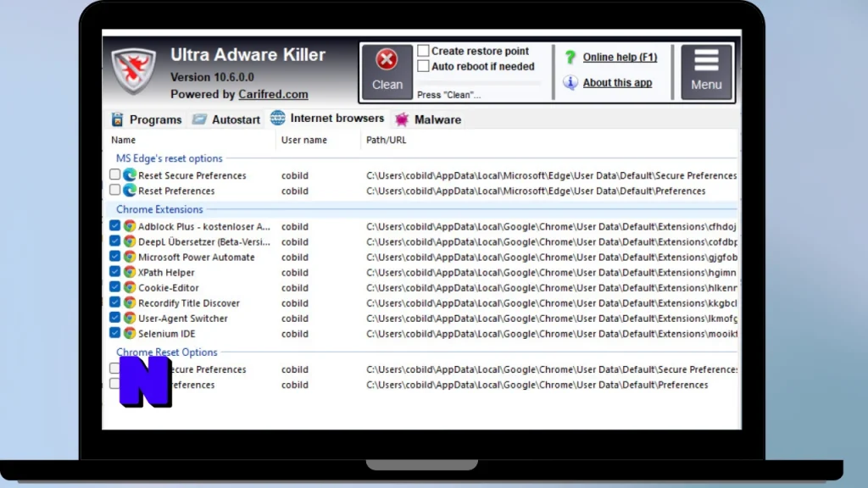This screenshot has height=488, width=868.
Task: Click the Press "Clean"... status text
Action: tap(449, 95)
